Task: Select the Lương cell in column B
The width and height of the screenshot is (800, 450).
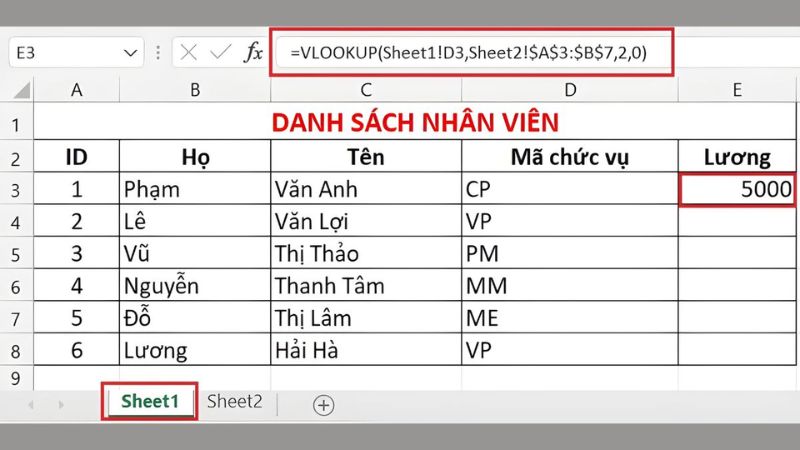Action: (x=195, y=349)
